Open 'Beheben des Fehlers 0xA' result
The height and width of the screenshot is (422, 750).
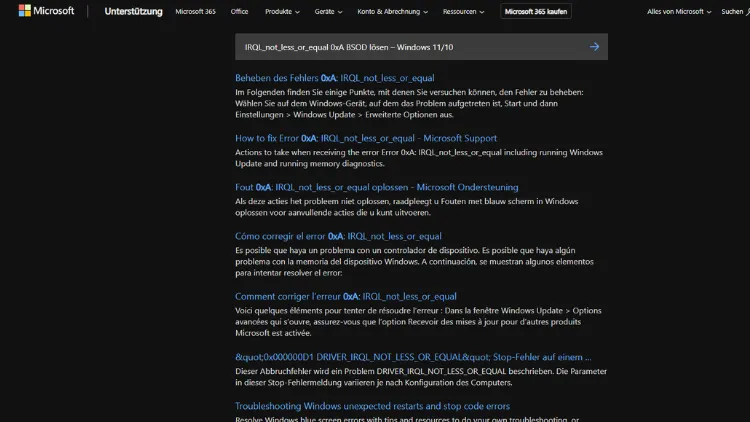tap(334, 78)
